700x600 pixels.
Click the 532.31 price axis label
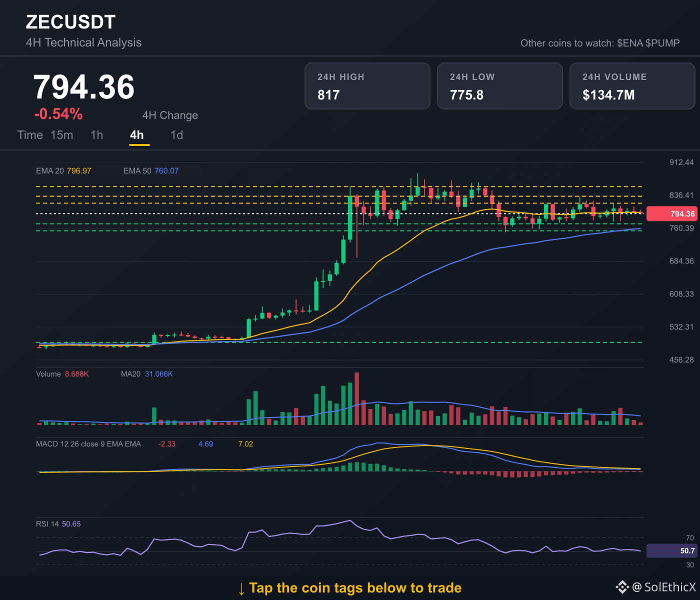pyautogui.click(x=681, y=327)
